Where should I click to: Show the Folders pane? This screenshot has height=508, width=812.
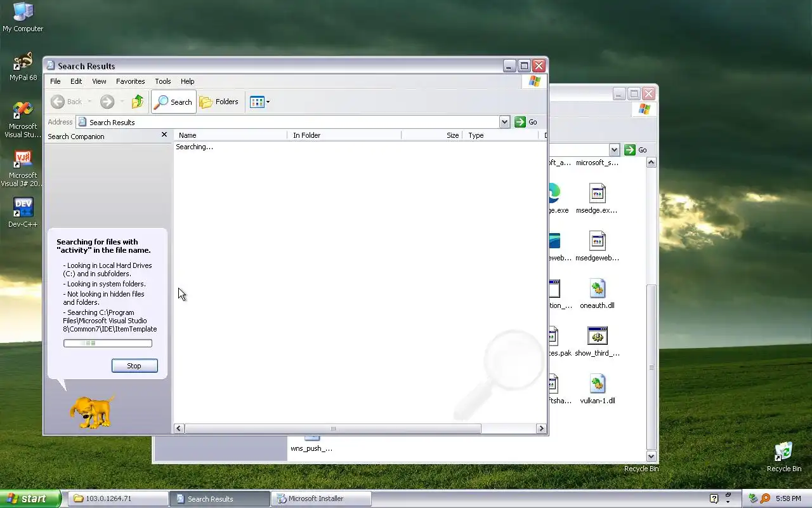pos(219,102)
